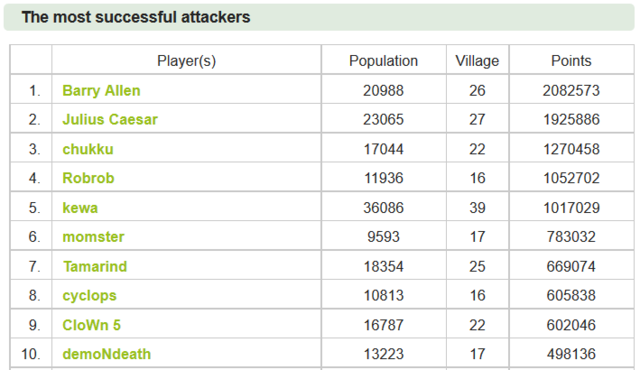
Task: Open chukku player link
Action: (x=88, y=149)
